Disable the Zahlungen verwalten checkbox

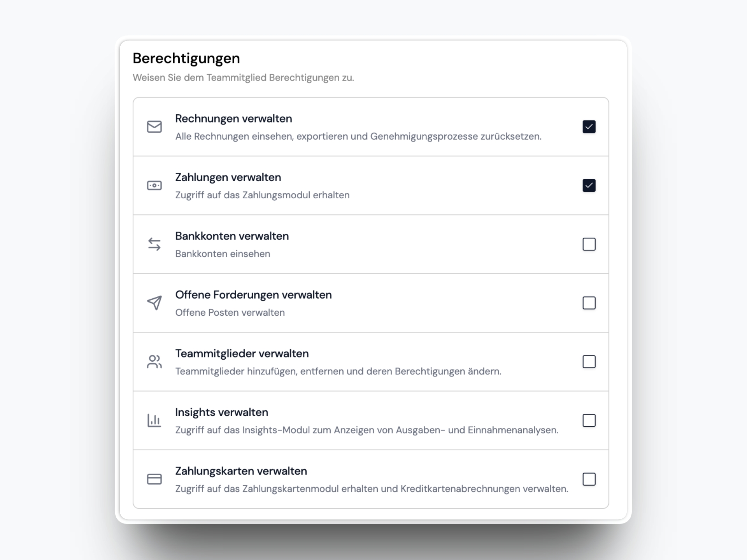(589, 185)
